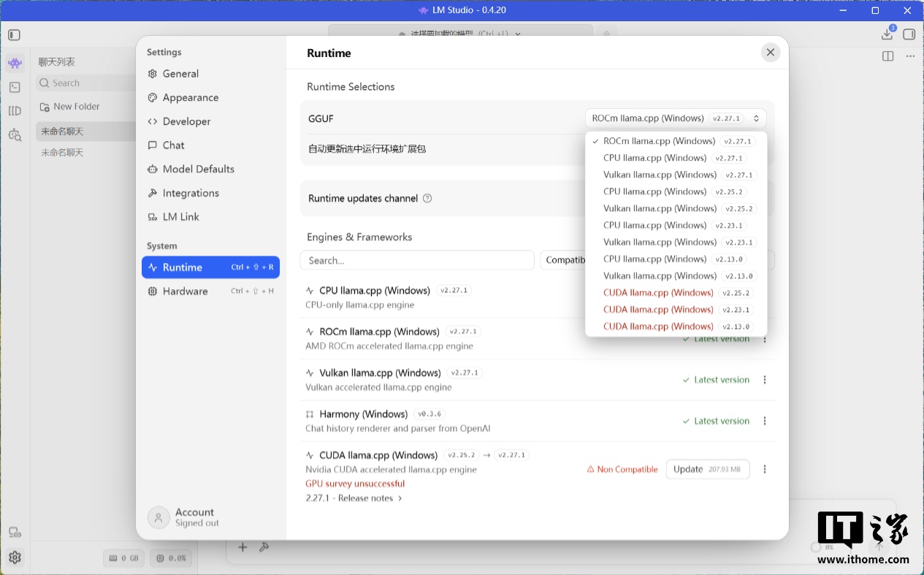This screenshot has width=924, height=575.
Task: Choose CPU llama.cpp v2.25.2 in dropdown list
Action: 676,191
